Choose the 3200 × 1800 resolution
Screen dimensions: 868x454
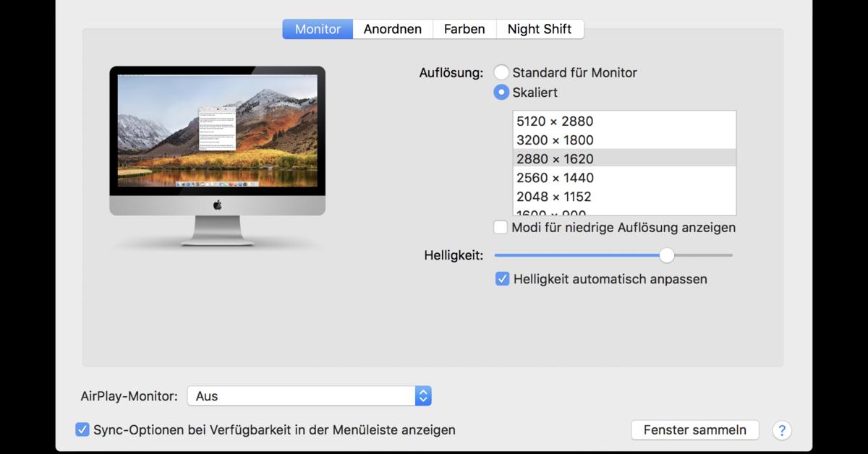click(624, 140)
